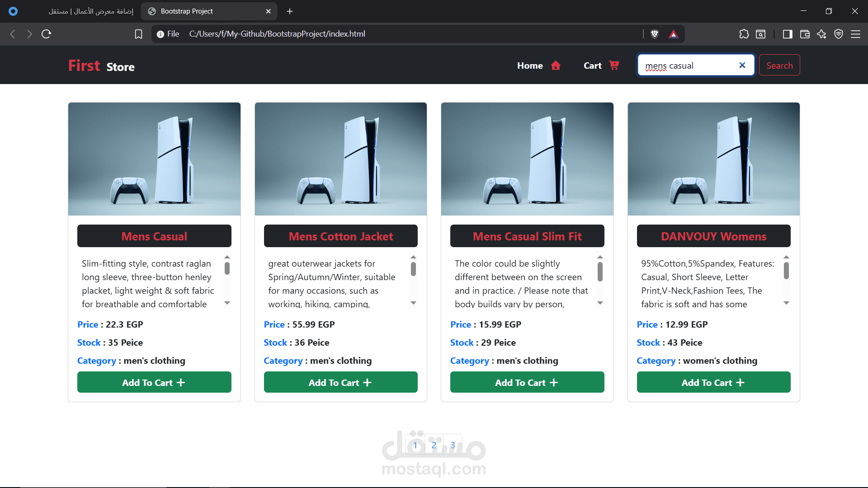Add Mens Cotton Jacket to cart

coord(340,382)
